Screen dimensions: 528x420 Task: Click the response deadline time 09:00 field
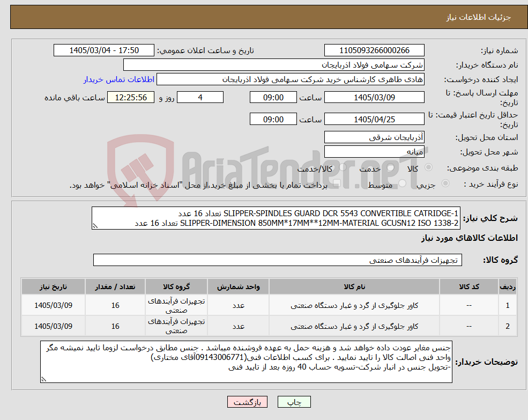click(x=273, y=98)
